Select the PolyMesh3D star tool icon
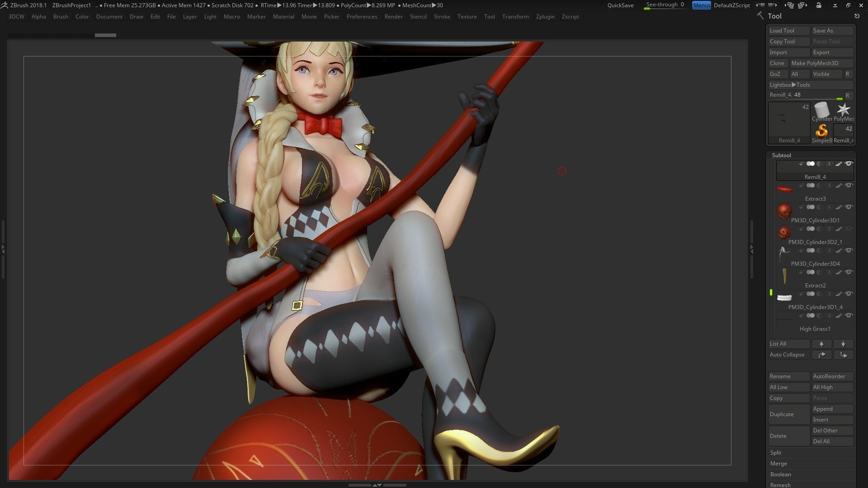The height and width of the screenshot is (488, 868). coord(844,110)
